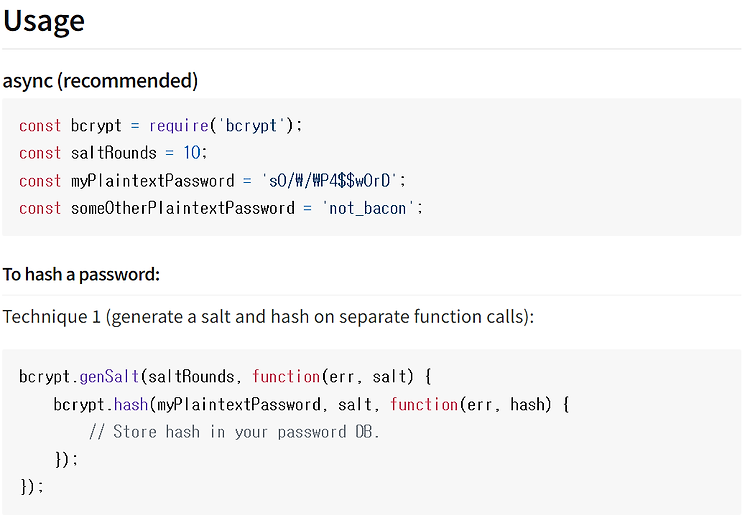Click the Store hash comment line

point(234,432)
